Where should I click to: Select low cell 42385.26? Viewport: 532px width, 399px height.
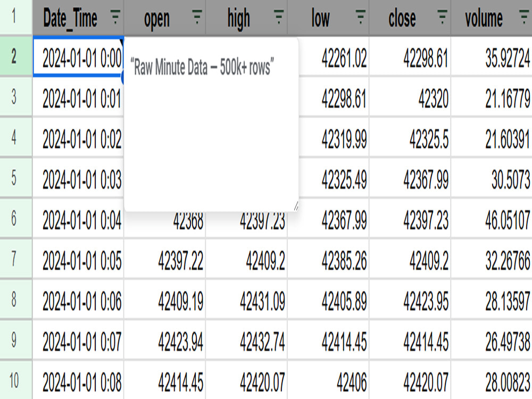click(x=328, y=259)
